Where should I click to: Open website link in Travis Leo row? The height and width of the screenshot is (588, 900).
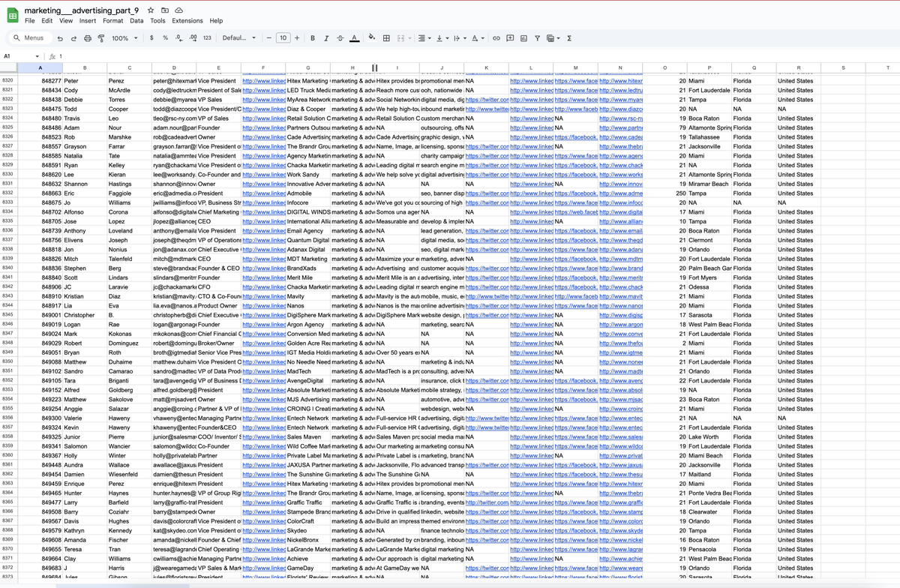coord(621,118)
